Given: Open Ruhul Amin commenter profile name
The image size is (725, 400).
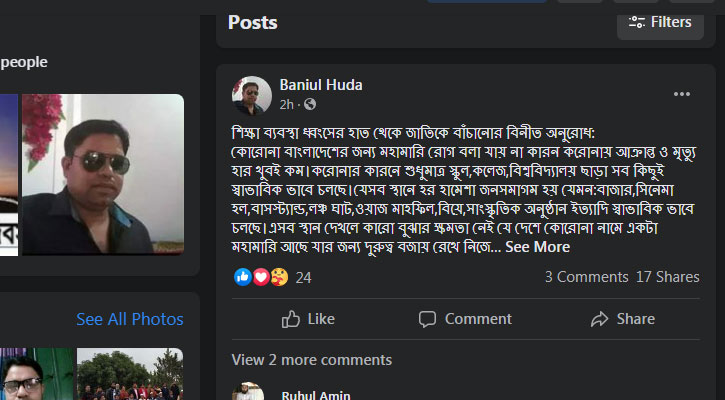Looking at the screenshot, I should pyautogui.click(x=314, y=394).
